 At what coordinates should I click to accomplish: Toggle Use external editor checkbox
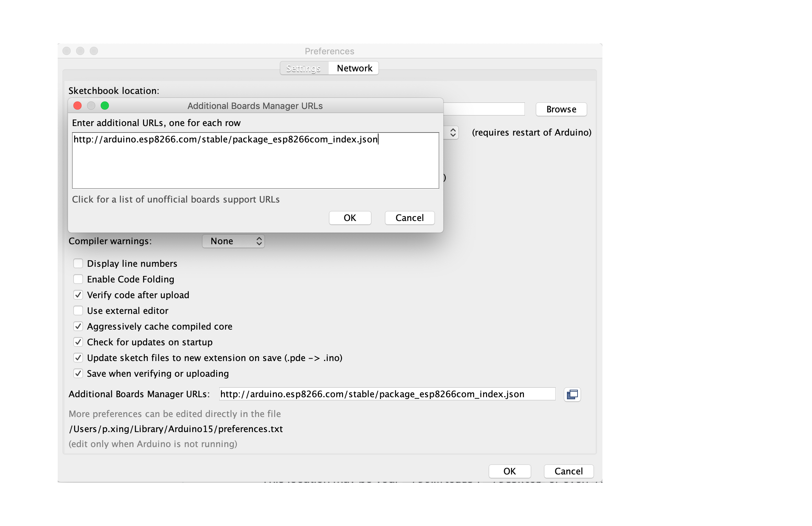pos(78,310)
